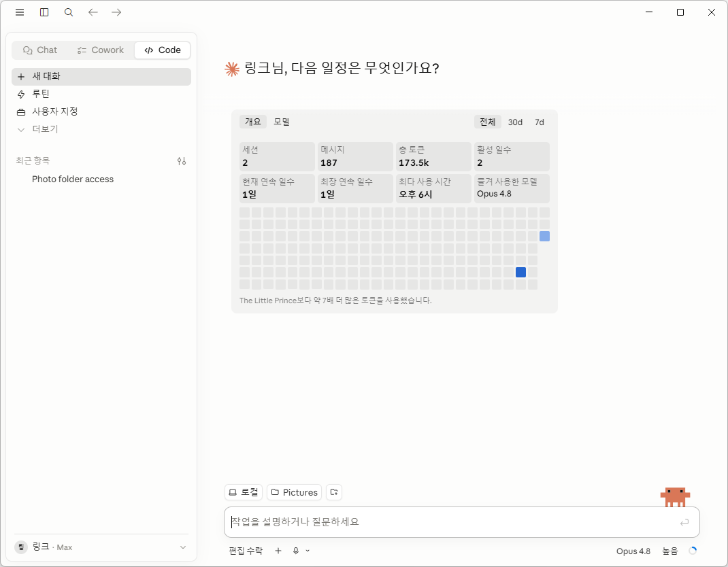Activate the microphone voice input
The image size is (728, 567).
296,551
